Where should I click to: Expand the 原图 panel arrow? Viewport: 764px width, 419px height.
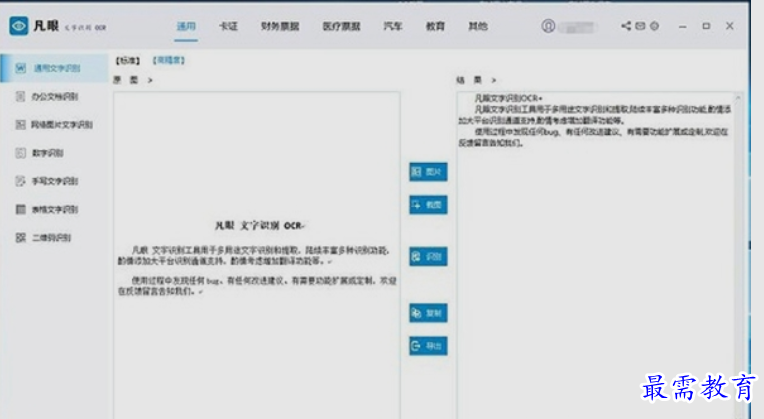point(150,80)
